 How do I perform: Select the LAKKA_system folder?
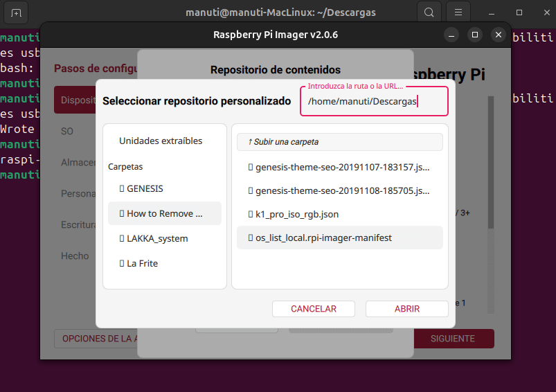[165, 238]
